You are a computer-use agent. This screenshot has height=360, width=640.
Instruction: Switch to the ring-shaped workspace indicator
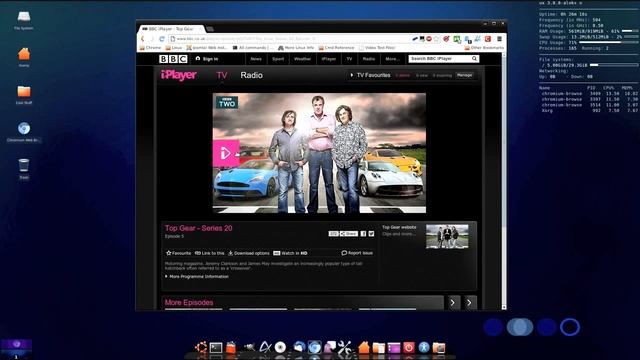coord(570,327)
